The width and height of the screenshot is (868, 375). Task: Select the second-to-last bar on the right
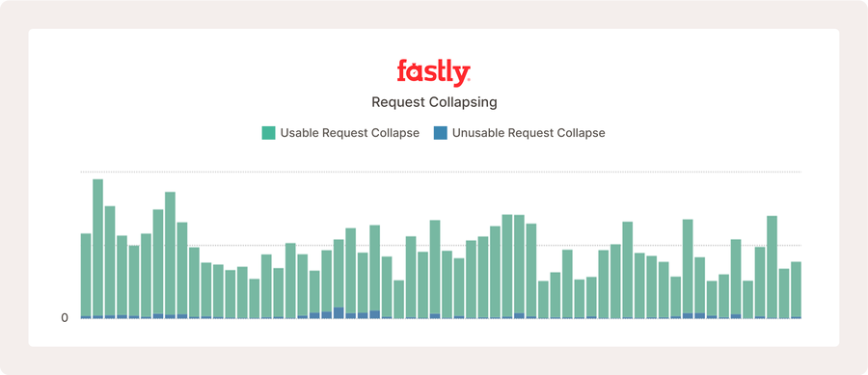click(x=784, y=293)
